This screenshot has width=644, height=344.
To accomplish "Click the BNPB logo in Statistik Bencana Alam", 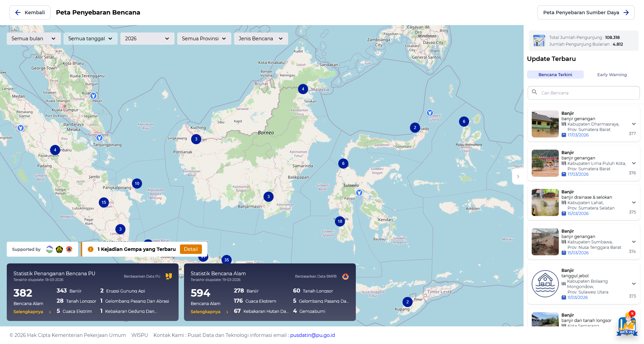I will click(x=345, y=276).
